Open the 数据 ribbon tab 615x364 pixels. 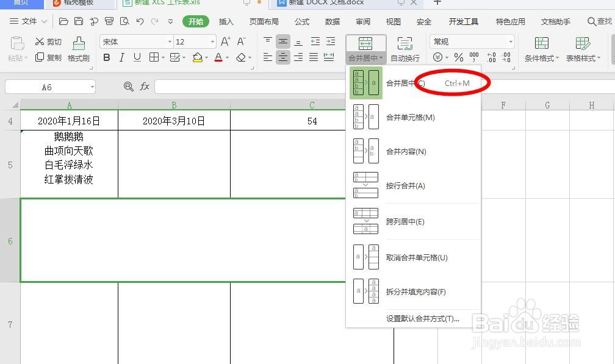coord(332,21)
